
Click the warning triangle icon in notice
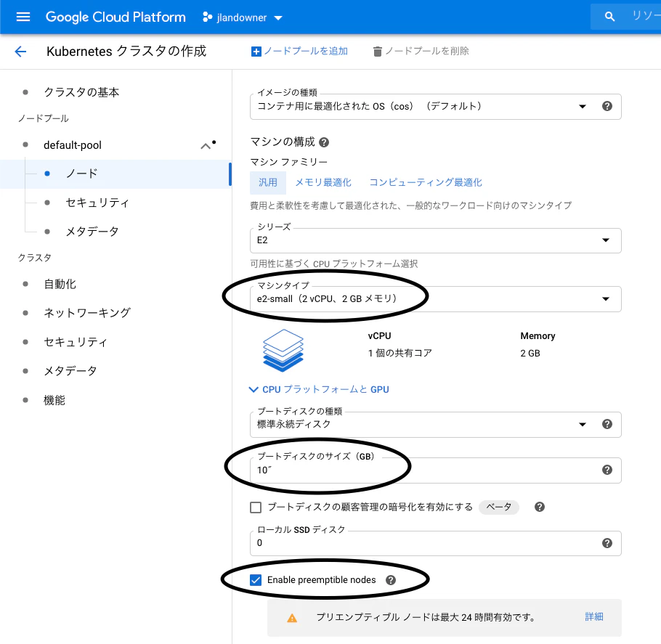pos(292,618)
